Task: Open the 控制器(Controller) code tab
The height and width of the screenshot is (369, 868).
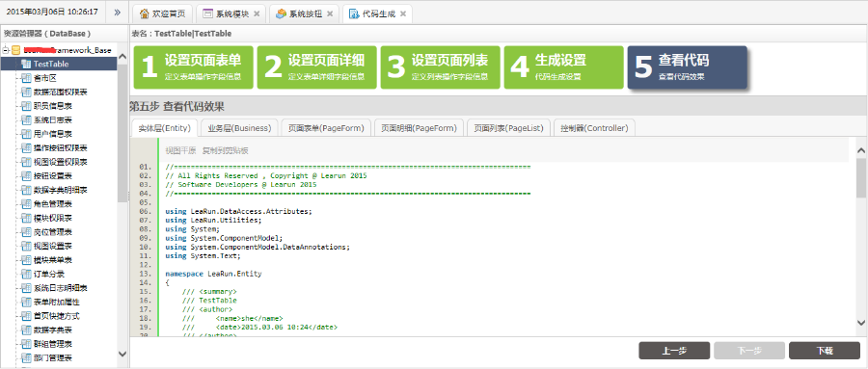Action: tap(594, 128)
